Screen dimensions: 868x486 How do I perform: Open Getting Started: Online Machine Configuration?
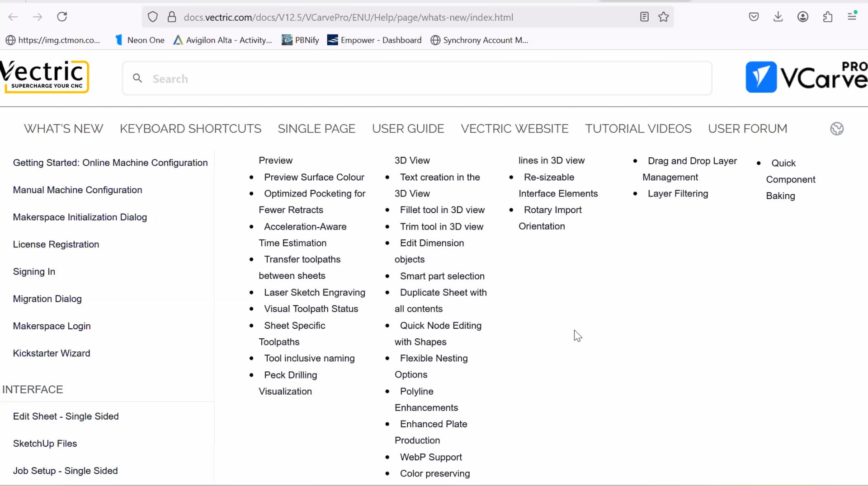coord(110,163)
